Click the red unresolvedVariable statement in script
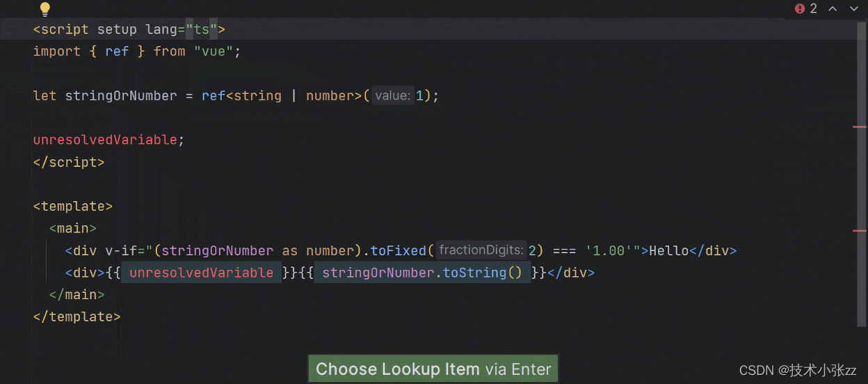This screenshot has width=868, height=384. click(x=105, y=140)
